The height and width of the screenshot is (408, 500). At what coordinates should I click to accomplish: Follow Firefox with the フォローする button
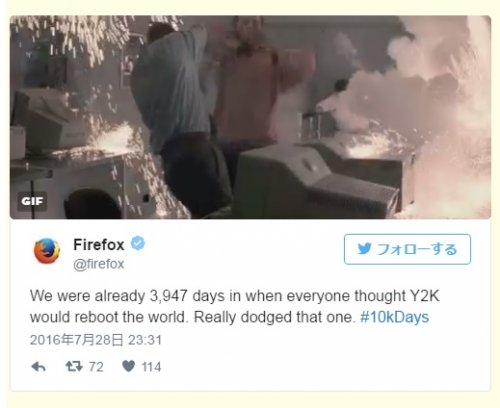click(407, 249)
